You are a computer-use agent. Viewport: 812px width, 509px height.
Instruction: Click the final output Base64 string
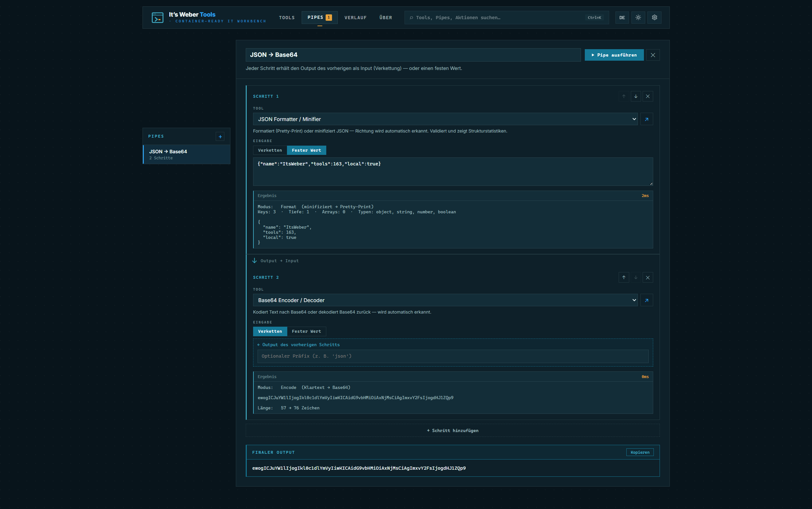pyautogui.click(x=359, y=468)
